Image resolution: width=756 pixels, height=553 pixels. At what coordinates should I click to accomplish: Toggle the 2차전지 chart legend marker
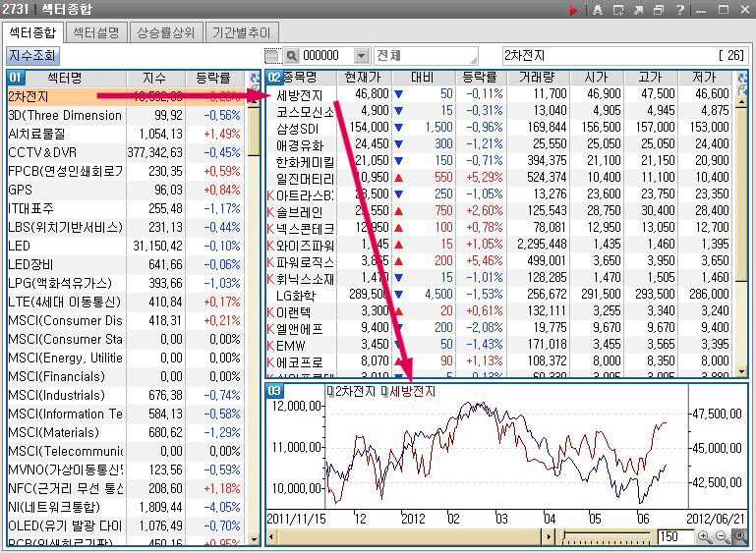(x=329, y=392)
